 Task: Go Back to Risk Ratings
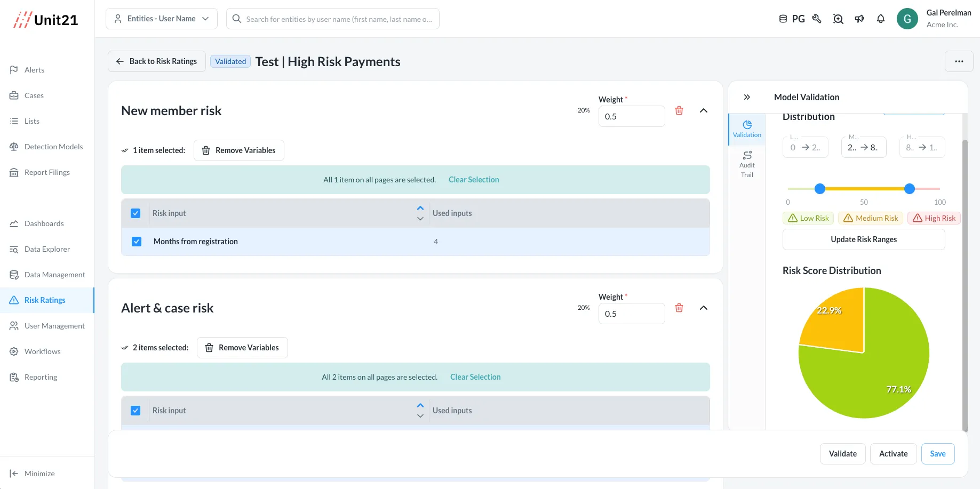[157, 61]
